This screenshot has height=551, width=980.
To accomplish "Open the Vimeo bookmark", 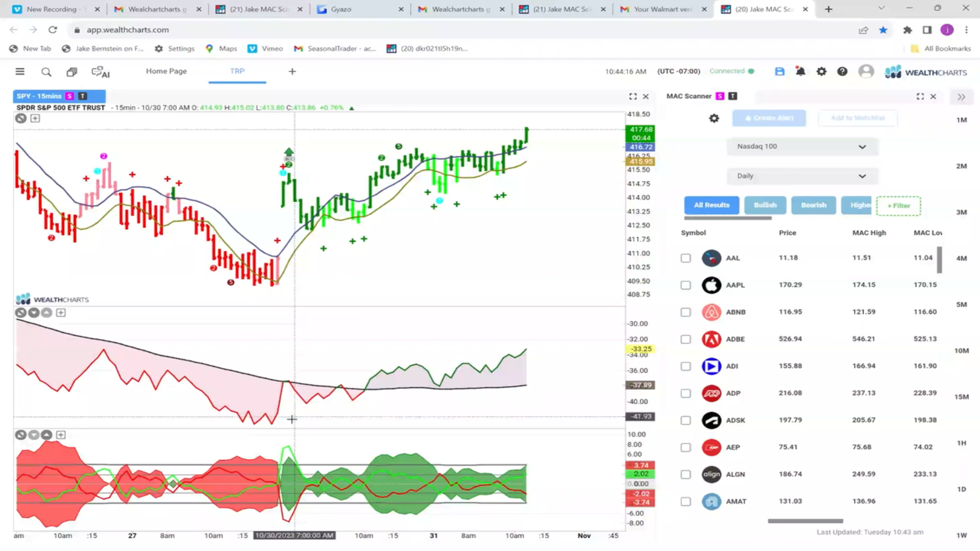I will point(265,48).
